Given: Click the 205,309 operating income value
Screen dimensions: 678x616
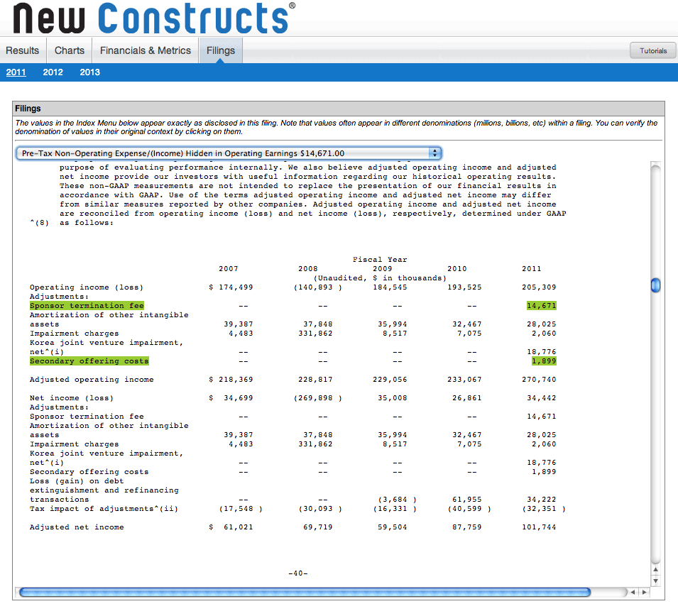Looking at the screenshot, I should 539,287.
